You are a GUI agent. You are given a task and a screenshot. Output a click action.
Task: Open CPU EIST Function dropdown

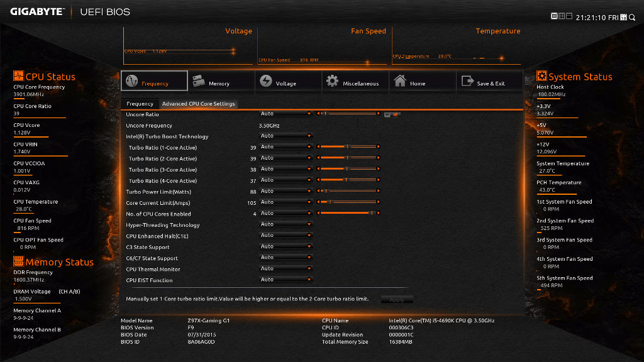286,280
